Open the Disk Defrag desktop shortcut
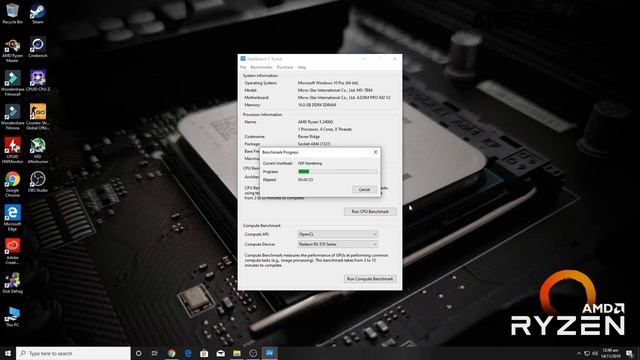Viewport: 640px width, 360px height. tap(12, 283)
